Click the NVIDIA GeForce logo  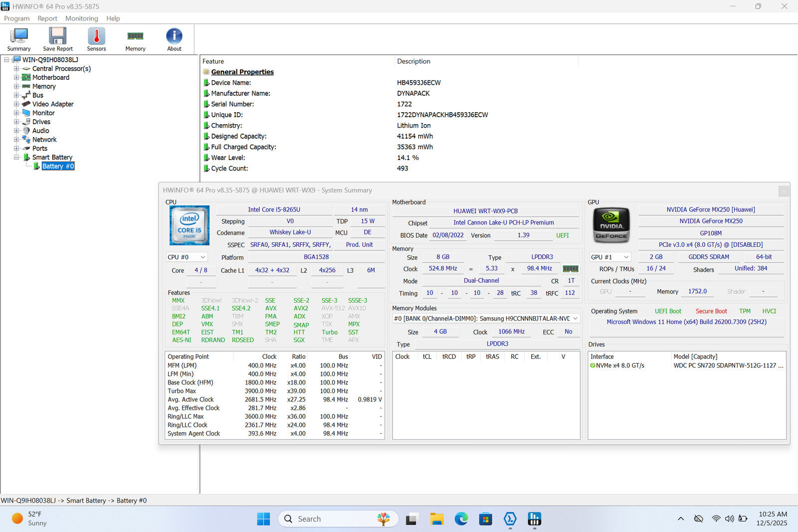(611, 225)
